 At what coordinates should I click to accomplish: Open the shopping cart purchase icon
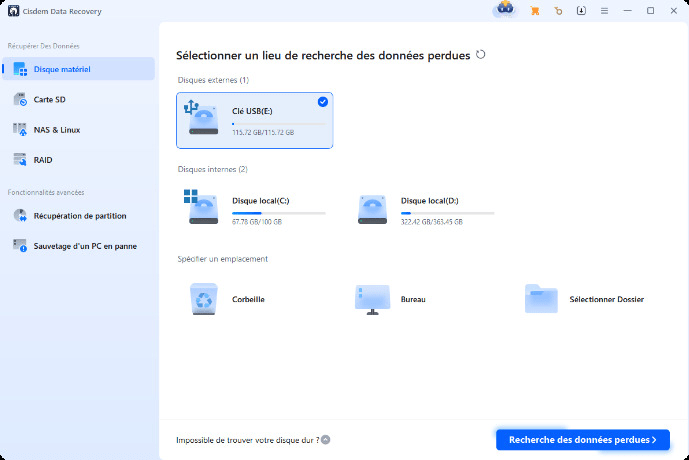click(x=535, y=11)
